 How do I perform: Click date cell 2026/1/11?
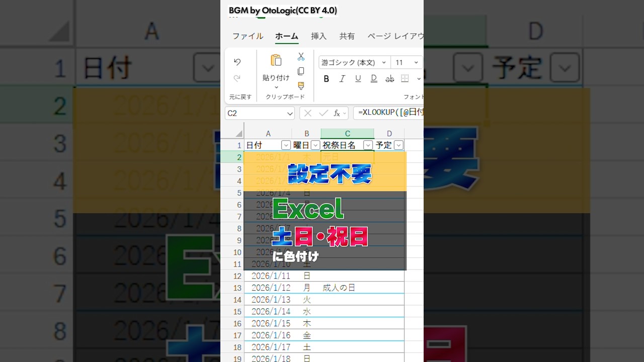point(268,276)
